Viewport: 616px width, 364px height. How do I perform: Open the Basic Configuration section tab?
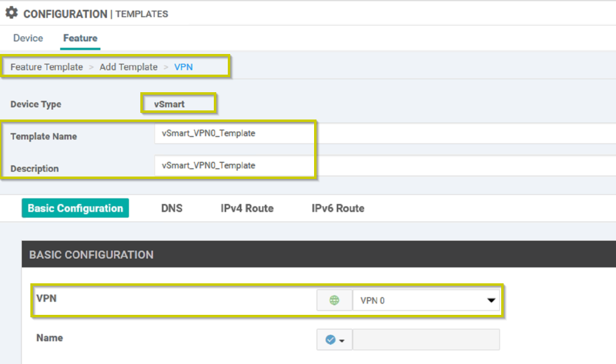pos(75,208)
